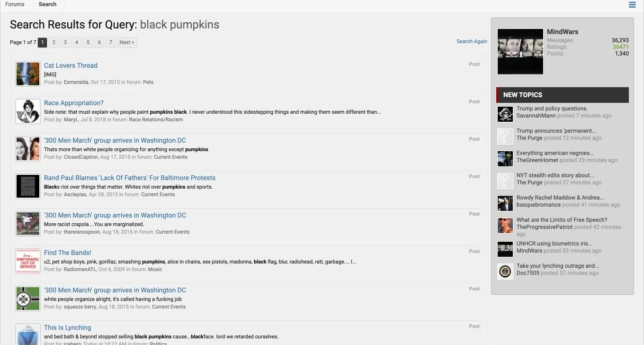Open the Forums breadcrumb
Image resolution: width=644 pixels, height=345 pixels.
pyautogui.click(x=15, y=4)
